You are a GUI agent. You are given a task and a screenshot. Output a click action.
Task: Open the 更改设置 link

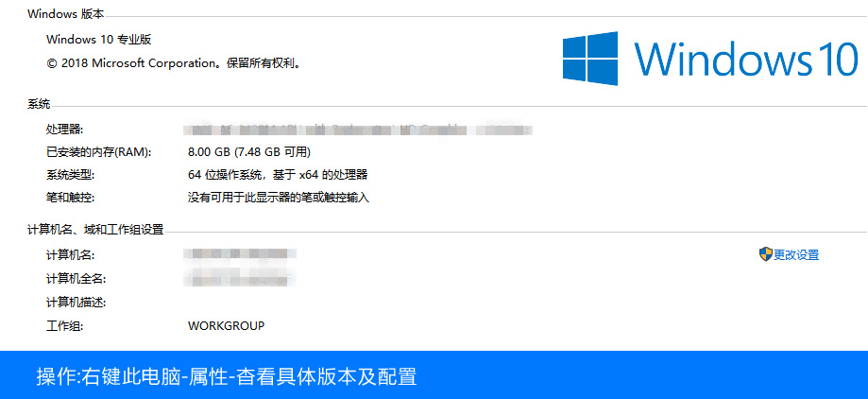click(x=796, y=255)
